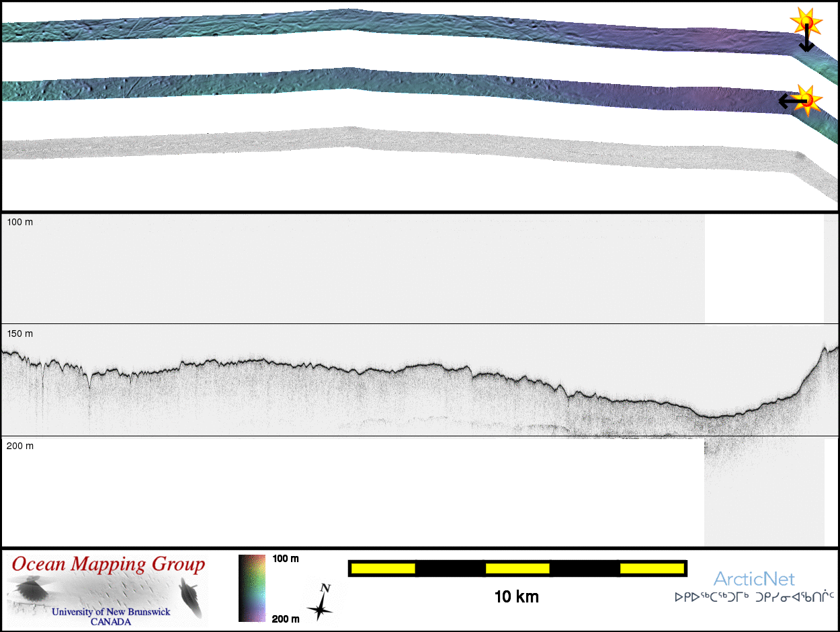
Task: Click the Ocean Mapping Group title
Action: [108, 565]
